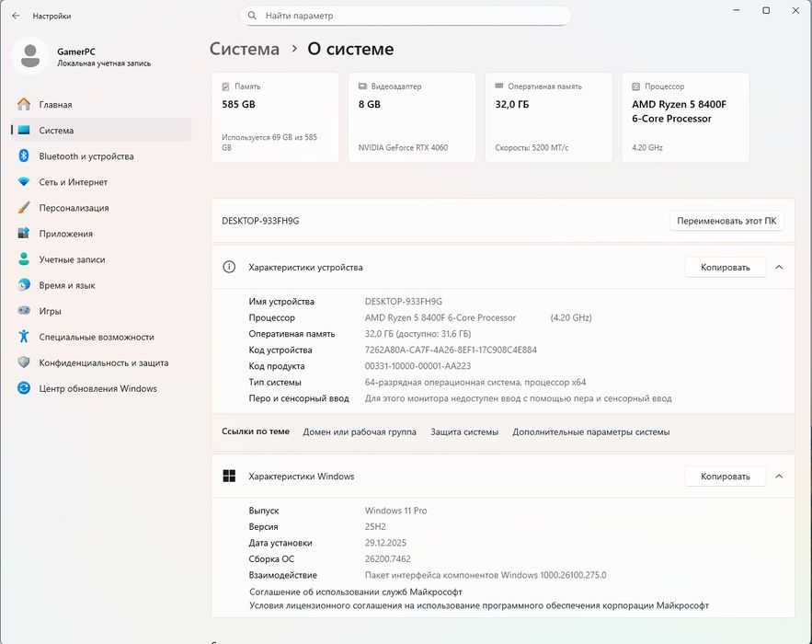Open Время и язык settings
Screen dimensions: 812x644
click(x=101, y=285)
